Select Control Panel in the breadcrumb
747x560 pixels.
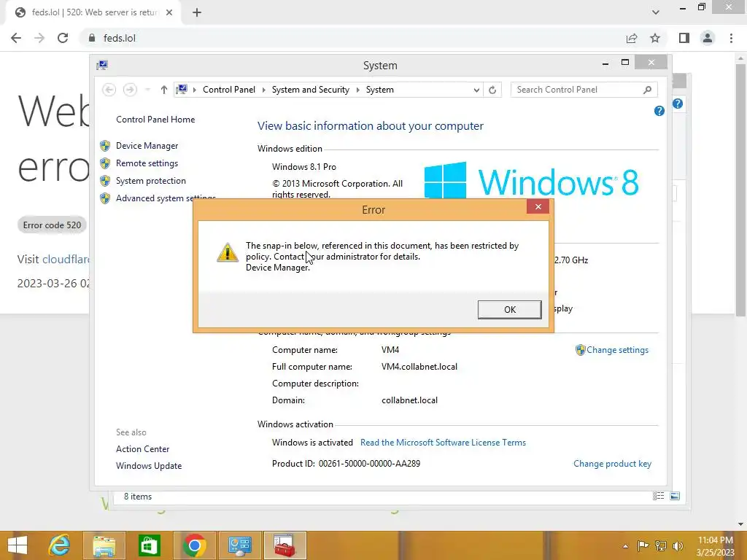pyautogui.click(x=228, y=90)
